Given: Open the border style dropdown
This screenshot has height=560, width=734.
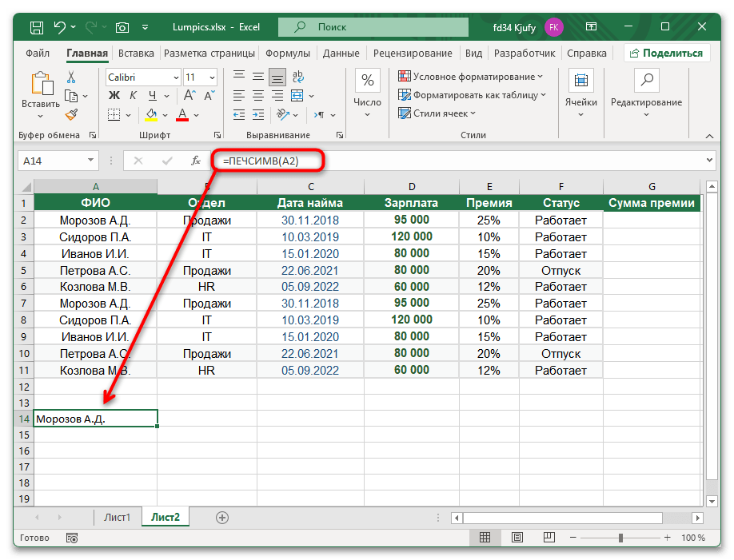Looking at the screenshot, I should click(128, 115).
